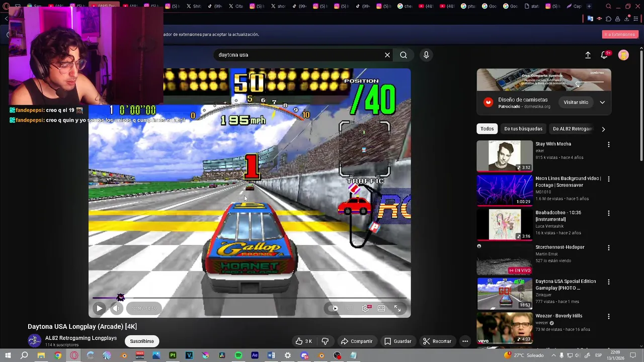
Task: Dislike the video with thumbs down
Action: coord(325,341)
